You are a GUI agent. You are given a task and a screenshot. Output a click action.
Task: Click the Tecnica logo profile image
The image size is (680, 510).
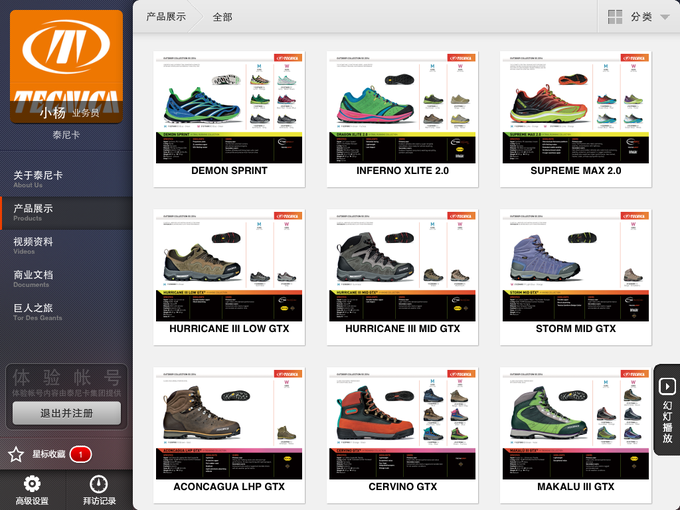(66, 67)
